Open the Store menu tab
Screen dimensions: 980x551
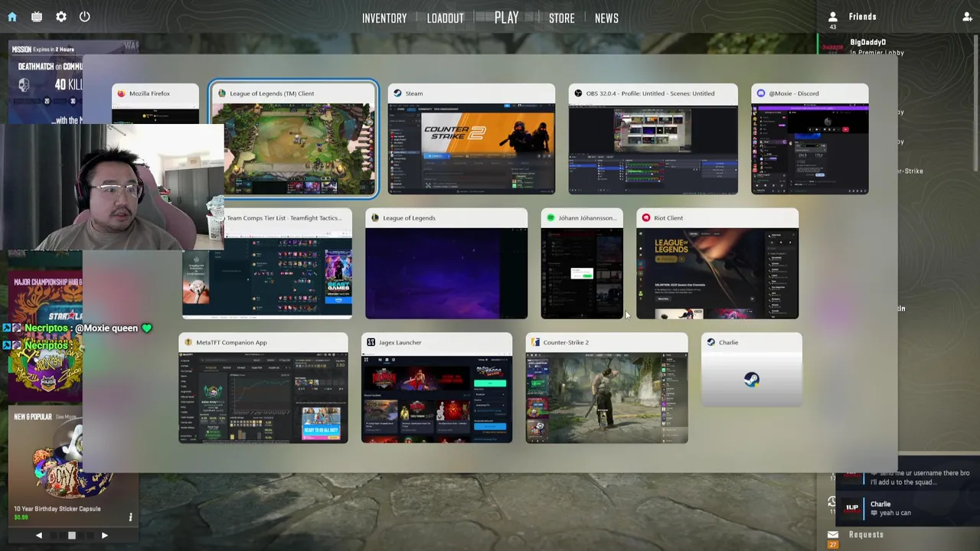tap(561, 18)
